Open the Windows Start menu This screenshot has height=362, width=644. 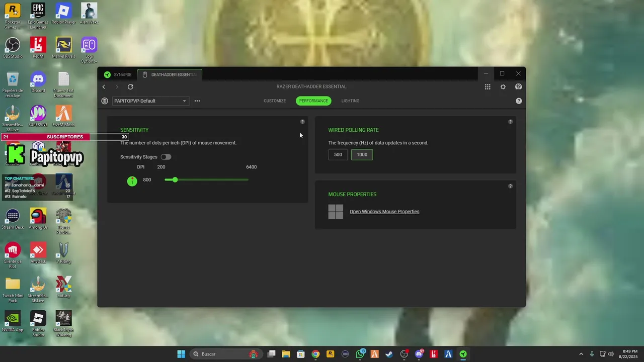coord(181,354)
